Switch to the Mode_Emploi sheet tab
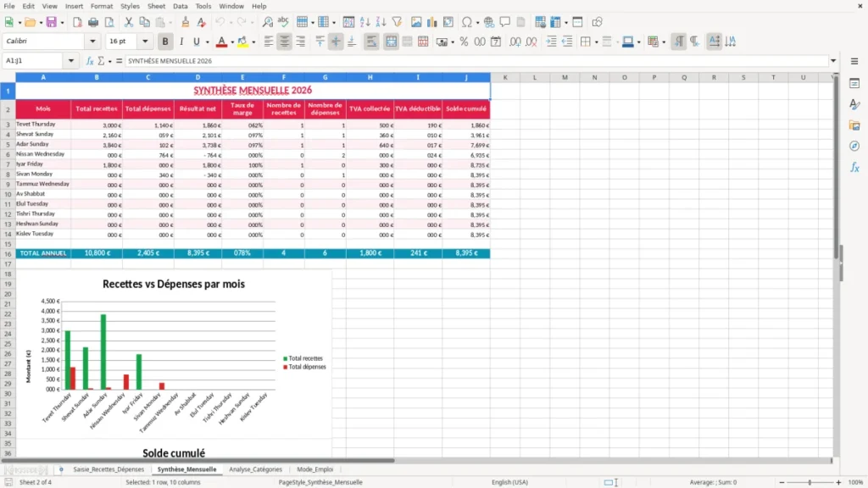868x488 pixels. tap(315, 469)
